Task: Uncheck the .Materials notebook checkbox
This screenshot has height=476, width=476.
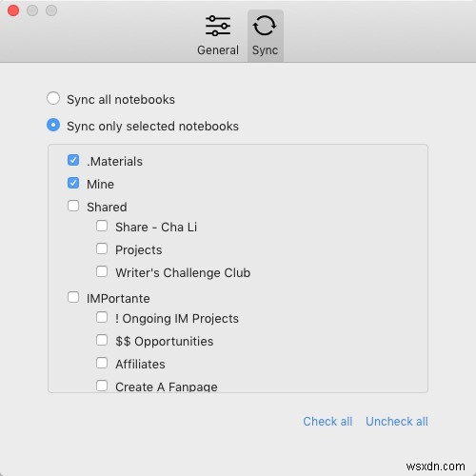Action: pyautogui.click(x=73, y=160)
